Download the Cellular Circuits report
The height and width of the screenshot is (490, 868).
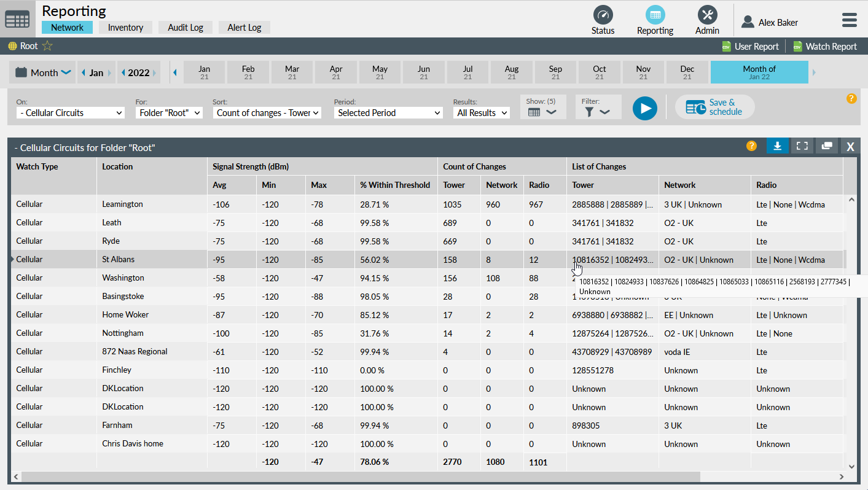pos(777,146)
